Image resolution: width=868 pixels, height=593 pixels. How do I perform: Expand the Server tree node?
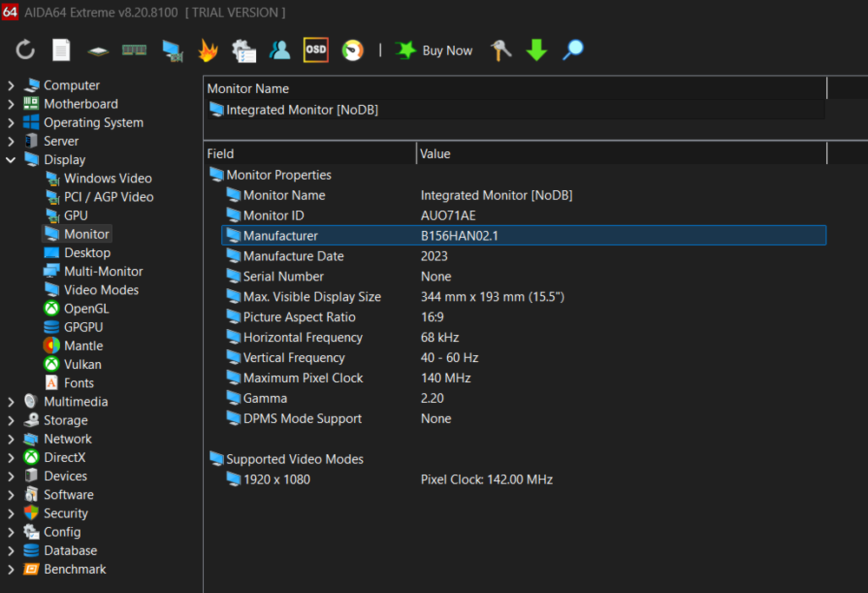(x=11, y=142)
